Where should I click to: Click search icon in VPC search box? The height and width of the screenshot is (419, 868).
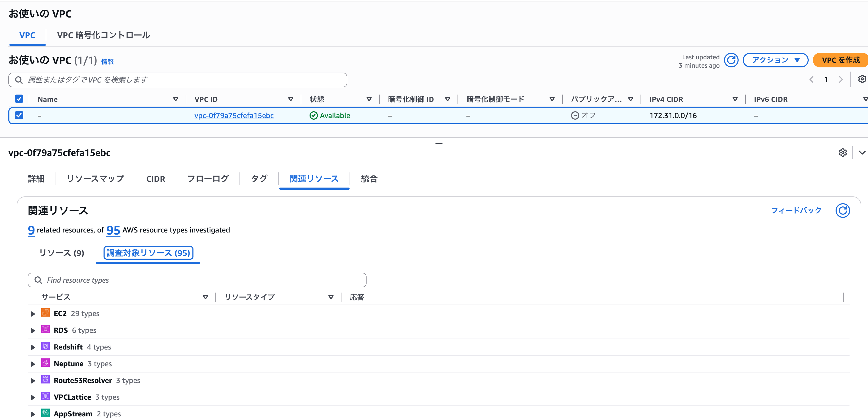point(19,80)
